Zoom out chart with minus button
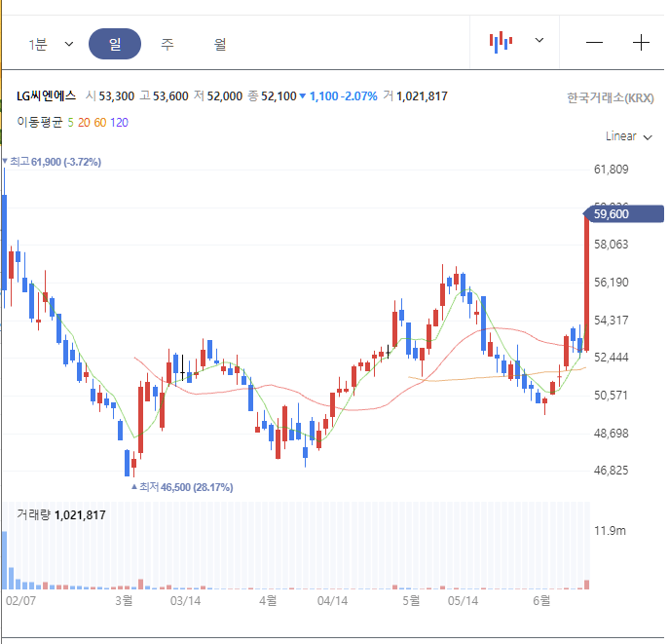The image size is (669, 644). tap(594, 42)
